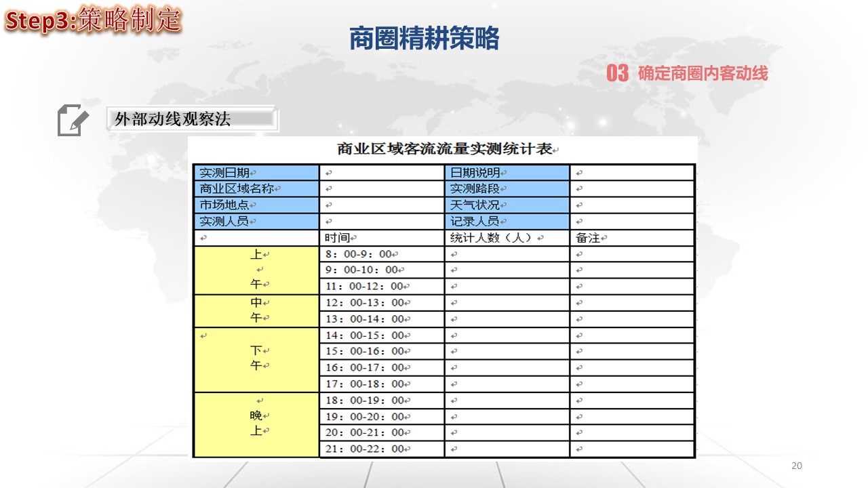Image resolution: width=868 pixels, height=488 pixels.
Task: Select the 8:00-9:00 time slot cell
Action: tap(381, 254)
